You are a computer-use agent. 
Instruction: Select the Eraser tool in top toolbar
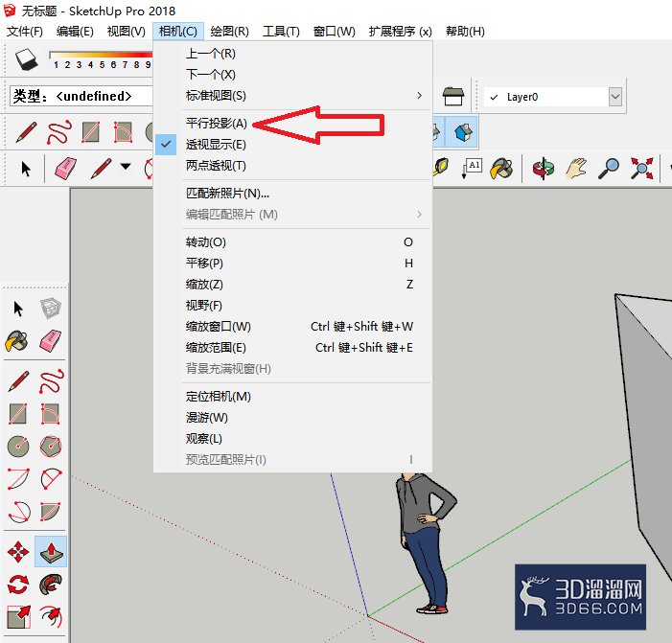coord(65,169)
